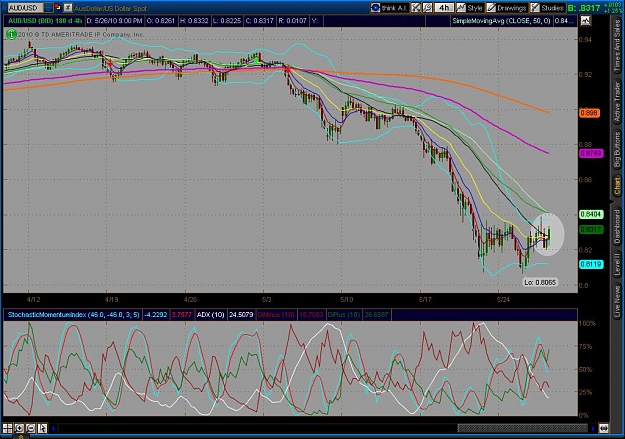
Task: Click the DIPlus (10) study label
Action: click(x=344, y=315)
